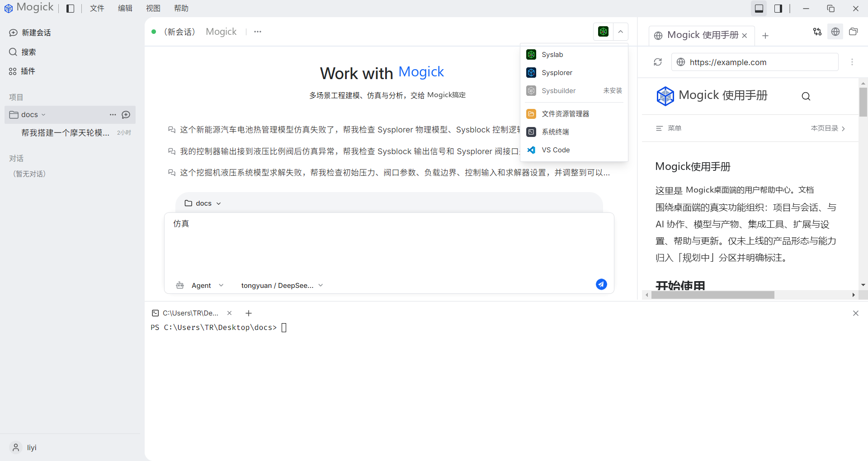The height and width of the screenshot is (461, 868).
Task: Open the browser three-dot options menu
Action: click(x=852, y=62)
